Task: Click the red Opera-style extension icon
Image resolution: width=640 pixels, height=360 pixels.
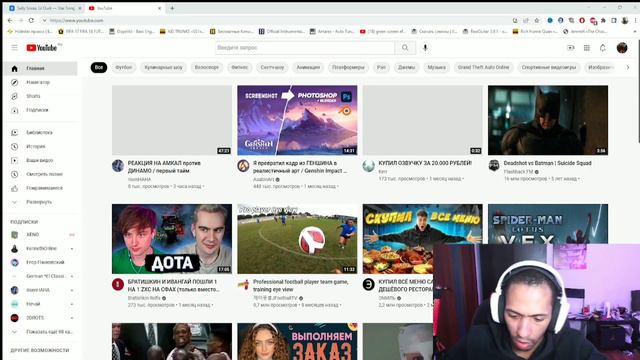Action: [582, 20]
